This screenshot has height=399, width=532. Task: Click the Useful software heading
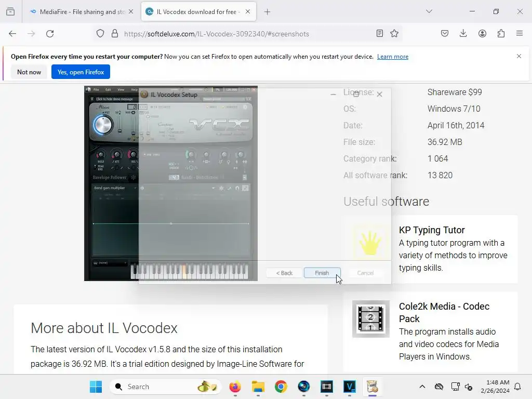(386, 201)
